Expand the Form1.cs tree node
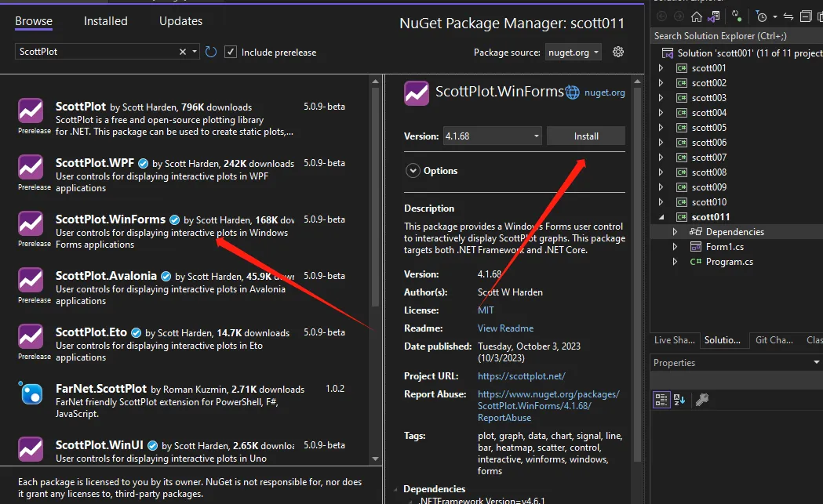 pos(675,246)
